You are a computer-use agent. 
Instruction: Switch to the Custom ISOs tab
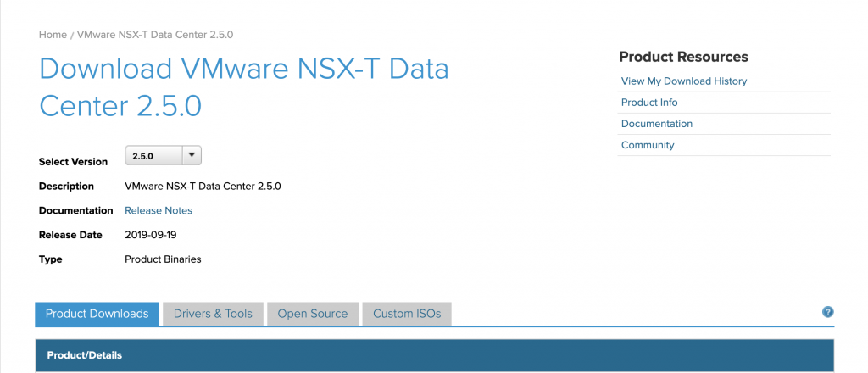(407, 314)
